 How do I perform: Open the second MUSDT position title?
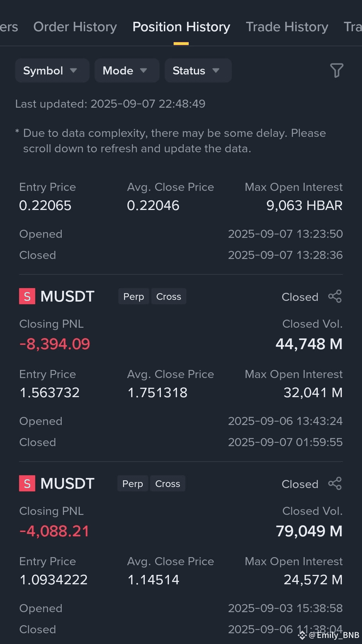[x=67, y=484]
